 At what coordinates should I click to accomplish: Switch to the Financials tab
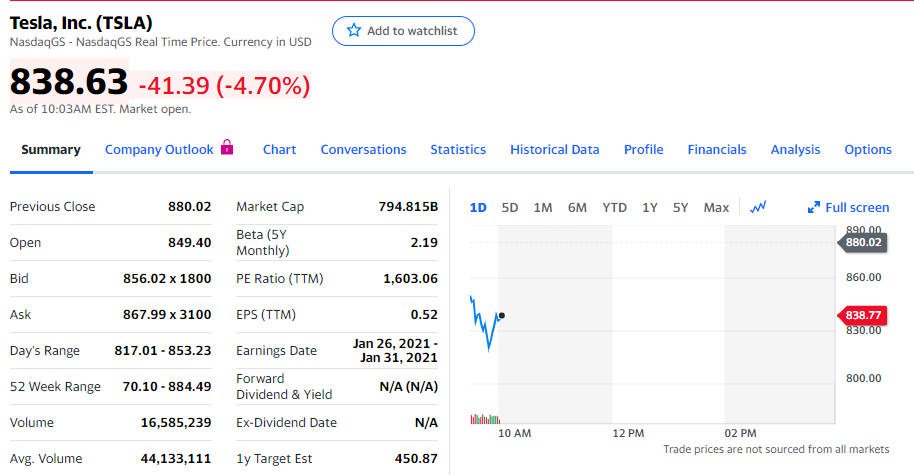pos(717,150)
